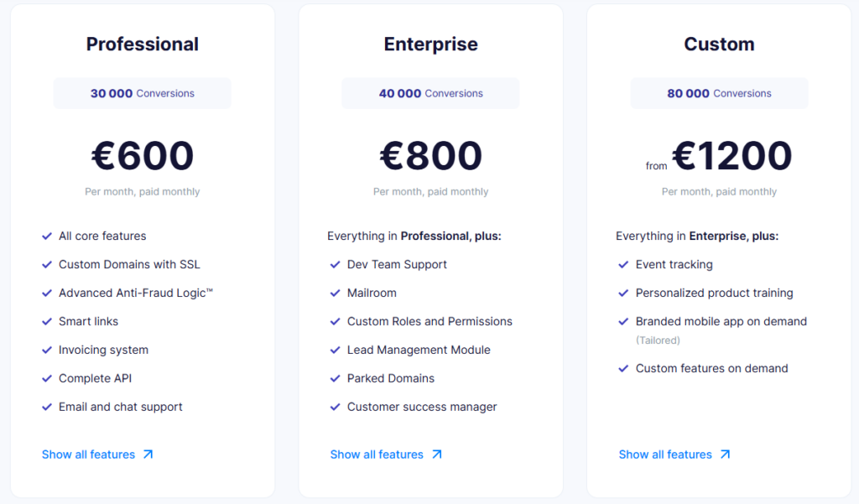The height and width of the screenshot is (504, 859).
Task: Open Show all features under Enterprise
Action: 378,454
